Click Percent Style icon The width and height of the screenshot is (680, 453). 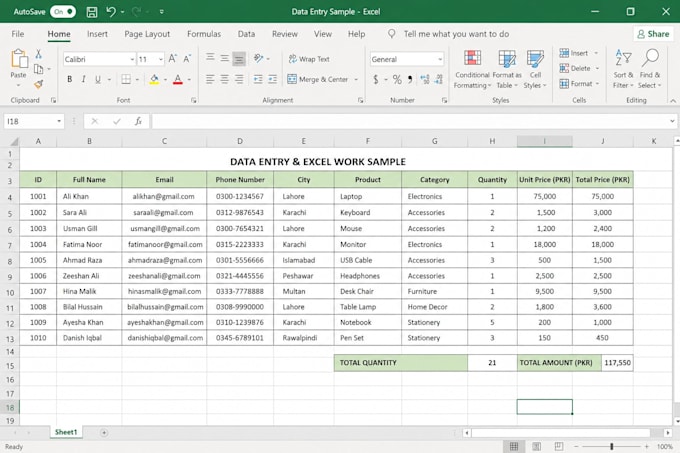point(397,79)
